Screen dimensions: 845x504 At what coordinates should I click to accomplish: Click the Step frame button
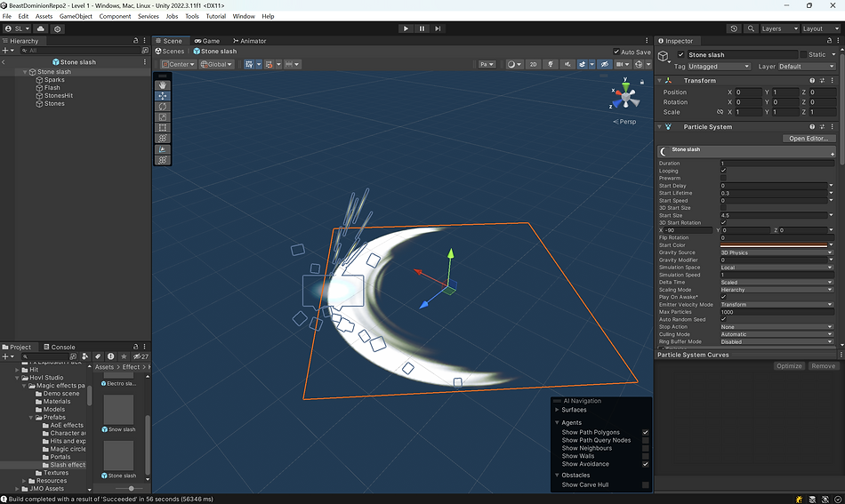tap(438, 28)
